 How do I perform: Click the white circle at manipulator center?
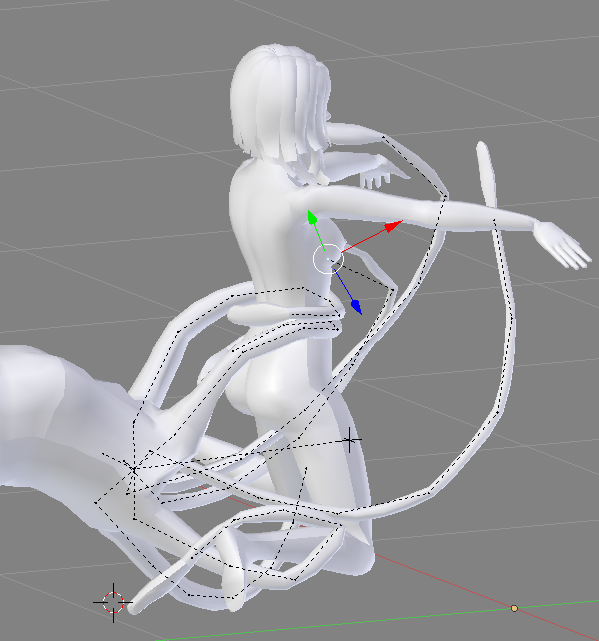pyautogui.click(x=328, y=259)
